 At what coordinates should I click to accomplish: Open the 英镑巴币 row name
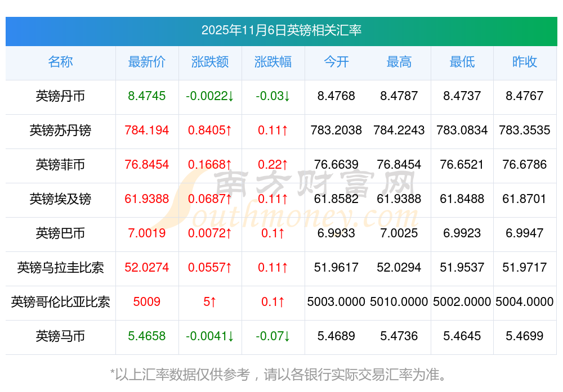60,233
